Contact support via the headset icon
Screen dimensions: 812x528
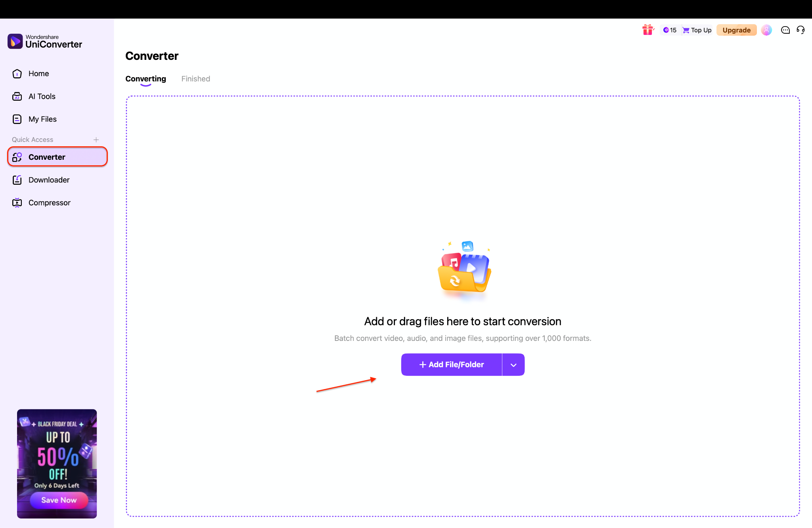(x=801, y=30)
